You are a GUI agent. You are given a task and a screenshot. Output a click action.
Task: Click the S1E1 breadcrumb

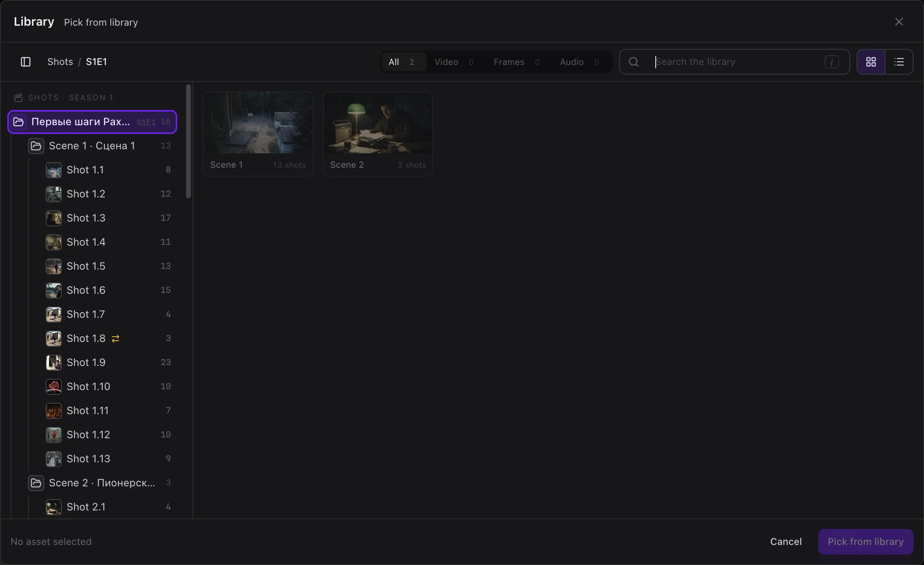[96, 62]
